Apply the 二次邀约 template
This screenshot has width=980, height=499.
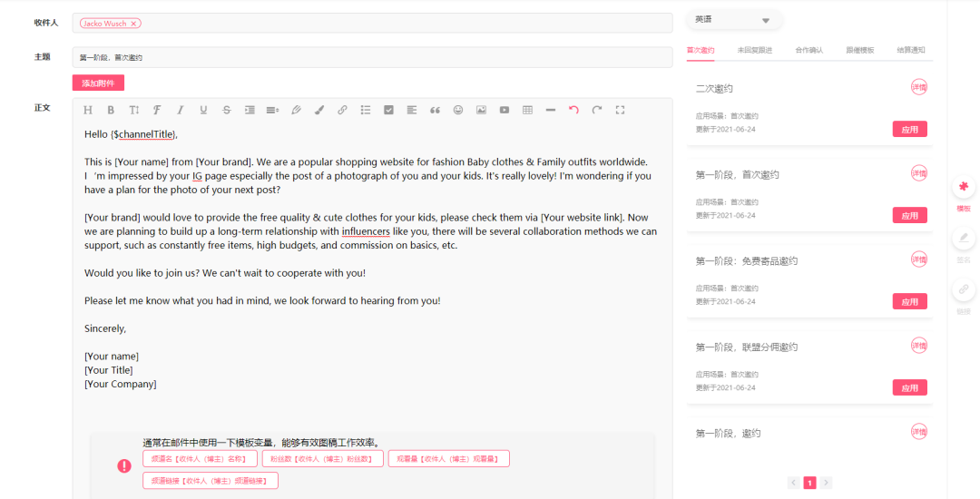(x=909, y=130)
